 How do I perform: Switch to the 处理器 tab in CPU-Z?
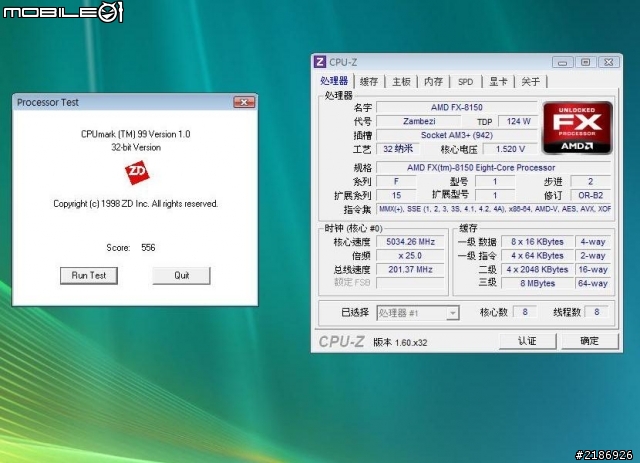(334, 81)
